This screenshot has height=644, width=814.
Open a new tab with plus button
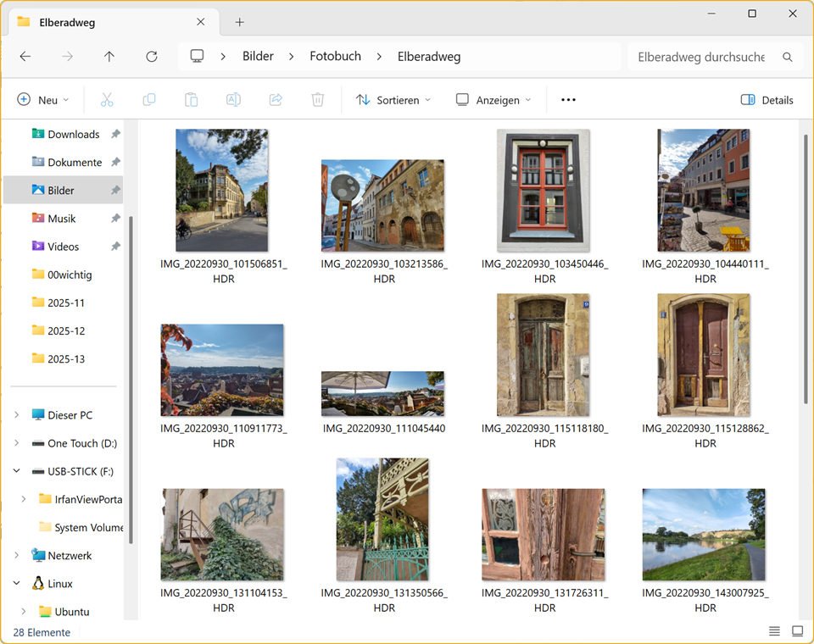[x=240, y=22]
